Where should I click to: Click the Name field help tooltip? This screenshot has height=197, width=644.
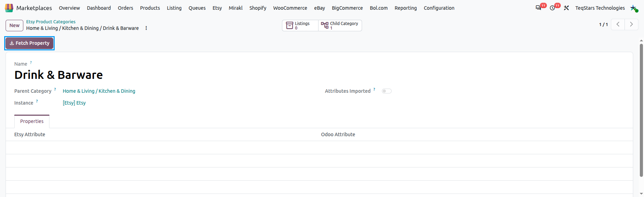pyautogui.click(x=31, y=63)
